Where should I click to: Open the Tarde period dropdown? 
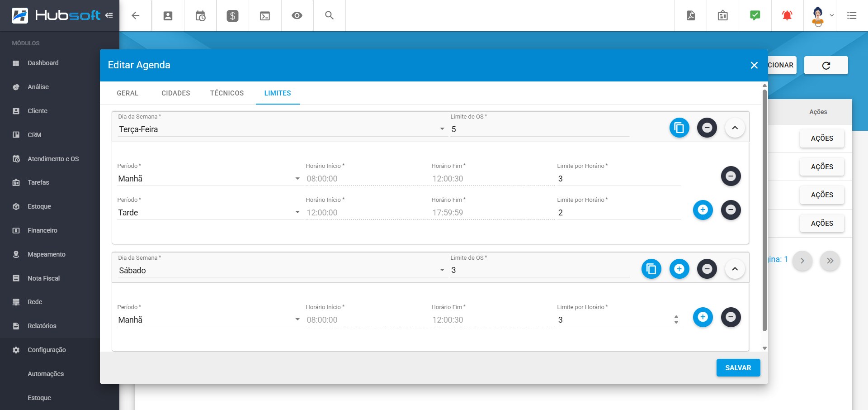(x=209, y=213)
